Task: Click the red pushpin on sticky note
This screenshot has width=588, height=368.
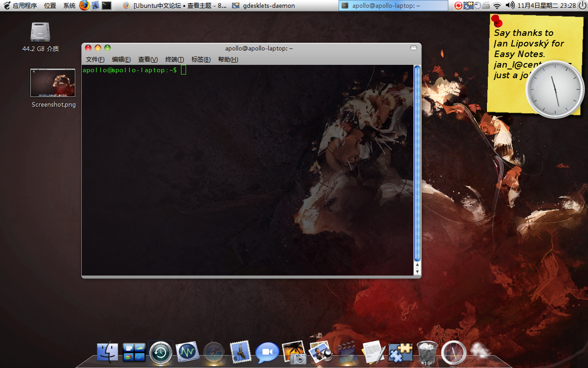Action: pos(497,21)
